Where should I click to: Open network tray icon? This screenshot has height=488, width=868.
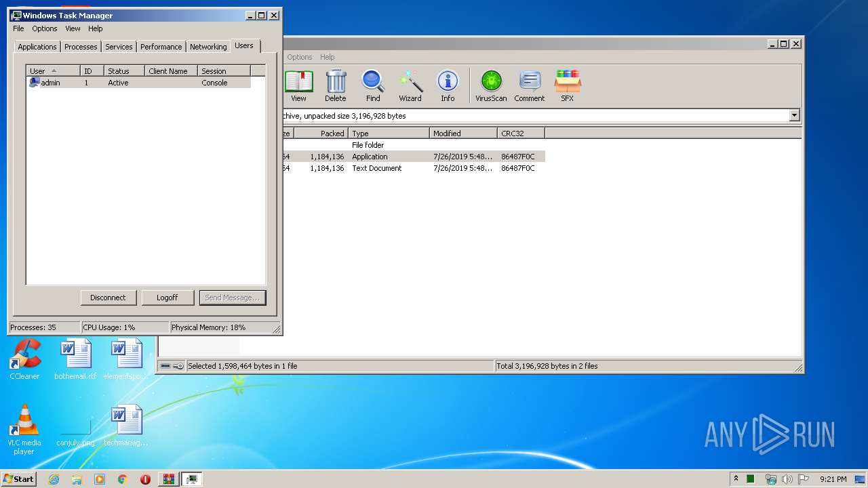pos(770,479)
